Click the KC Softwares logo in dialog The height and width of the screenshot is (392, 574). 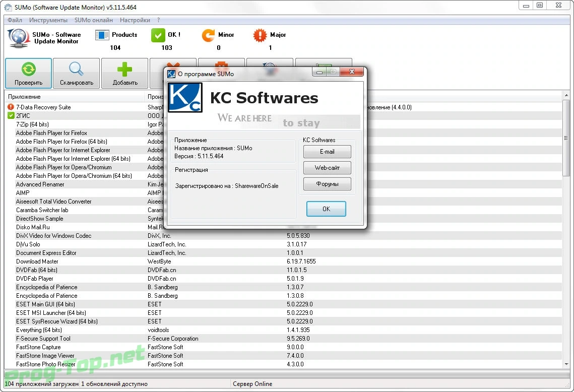[185, 97]
